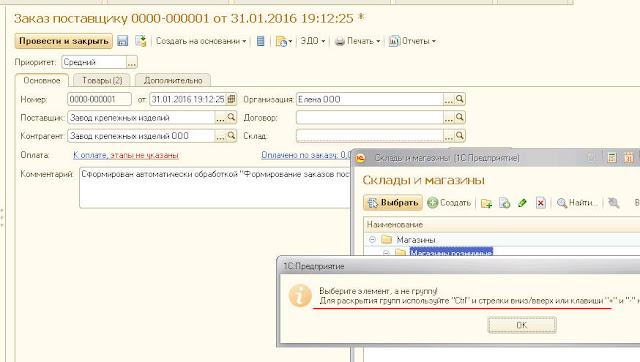This screenshot has height=362, width=640.
Task: Click the favorites star icon in the warehouses title bar
Action: [x=591, y=158]
